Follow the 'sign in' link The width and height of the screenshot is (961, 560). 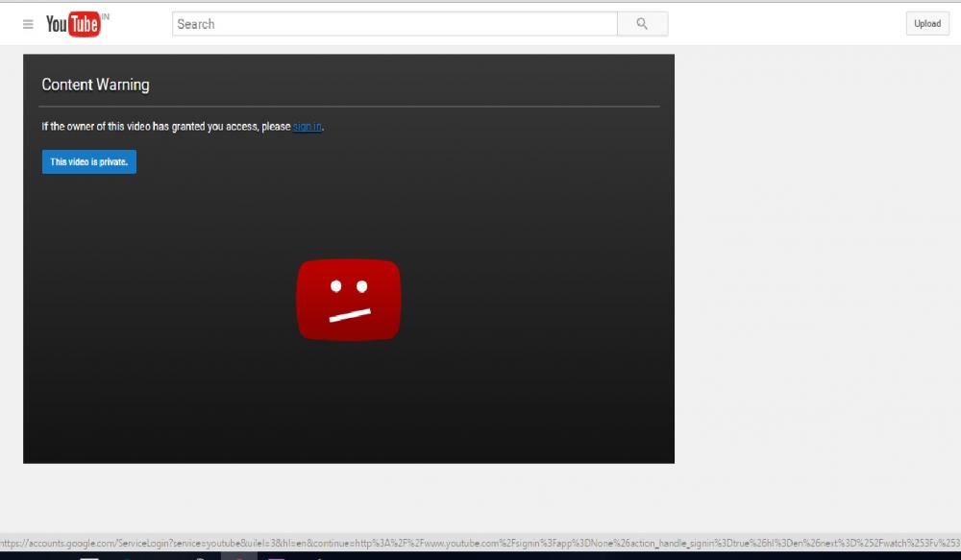307,127
